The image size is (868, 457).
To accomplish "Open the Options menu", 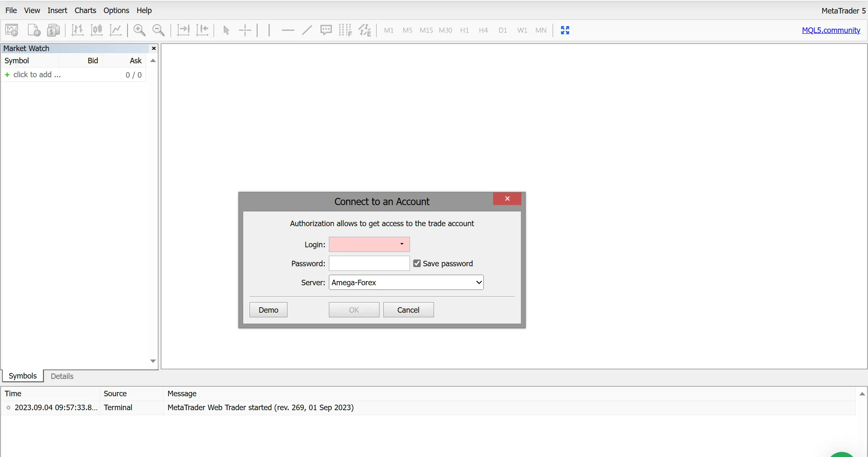I will [117, 10].
